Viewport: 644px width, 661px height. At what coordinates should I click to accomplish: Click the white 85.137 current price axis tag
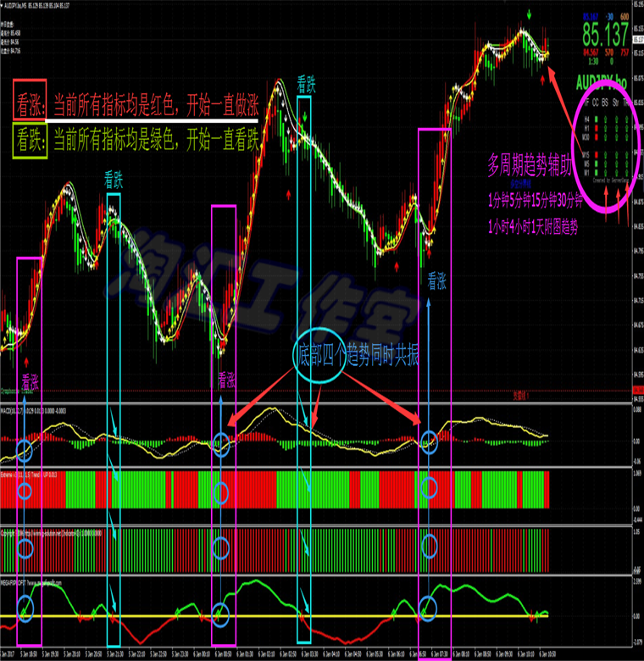pyautogui.click(x=639, y=40)
